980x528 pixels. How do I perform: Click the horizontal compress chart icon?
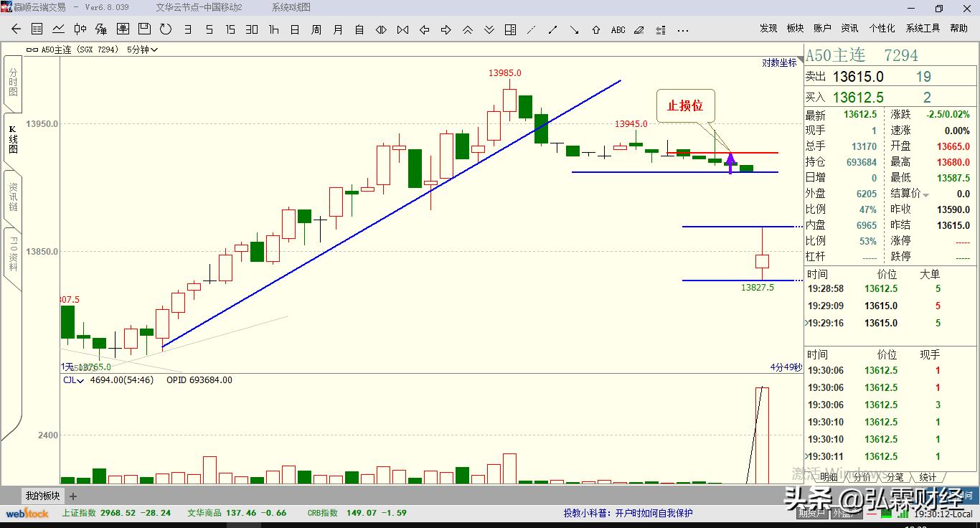[x=402, y=29]
